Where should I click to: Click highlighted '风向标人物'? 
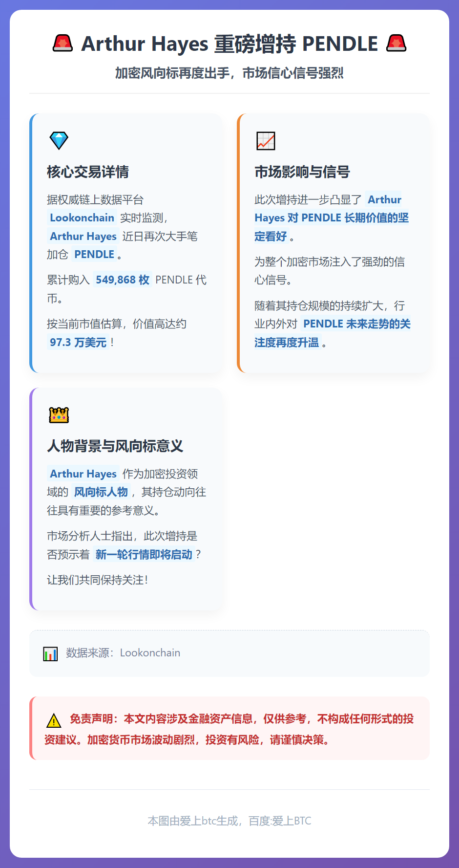tap(101, 492)
